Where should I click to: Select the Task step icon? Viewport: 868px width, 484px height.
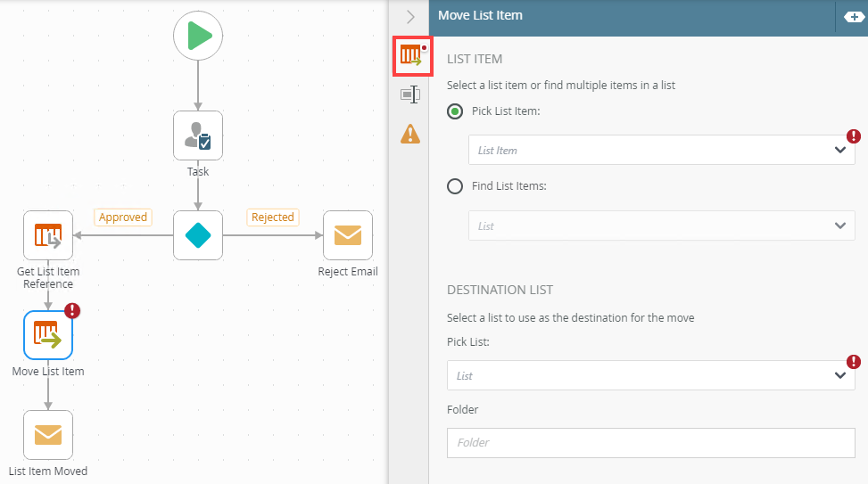198,135
